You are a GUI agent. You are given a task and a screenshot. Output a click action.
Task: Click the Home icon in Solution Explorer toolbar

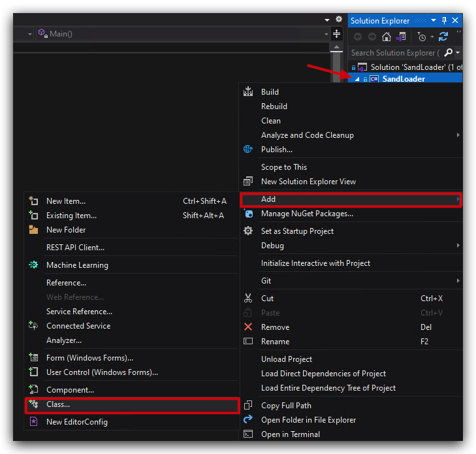[x=386, y=37]
